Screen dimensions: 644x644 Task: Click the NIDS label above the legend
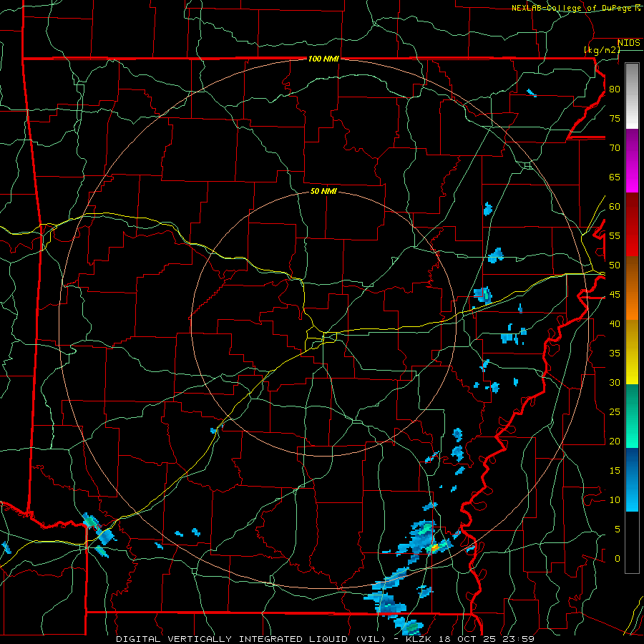[x=629, y=43]
